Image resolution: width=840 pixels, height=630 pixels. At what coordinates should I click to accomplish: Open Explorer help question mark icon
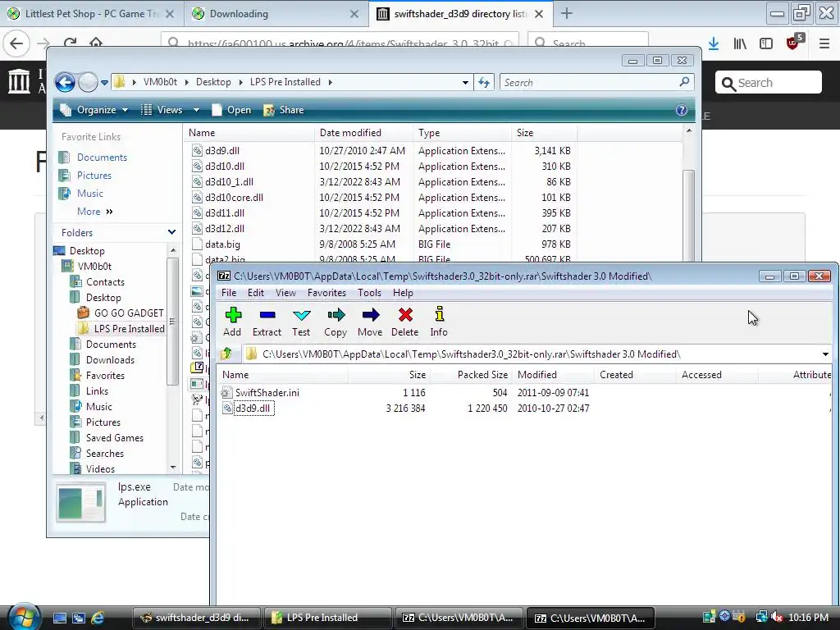click(682, 110)
